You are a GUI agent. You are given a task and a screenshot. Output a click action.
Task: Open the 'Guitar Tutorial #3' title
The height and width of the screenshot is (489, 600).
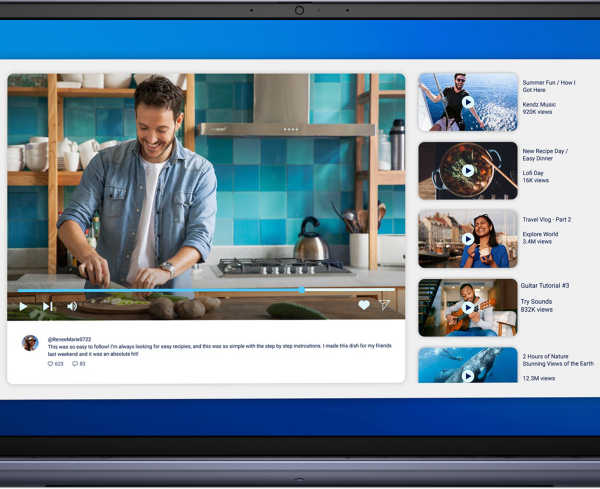[x=545, y=285]
